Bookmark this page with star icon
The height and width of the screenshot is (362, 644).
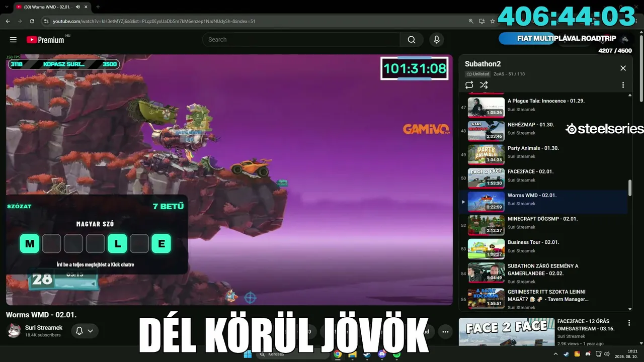(493, 21)
